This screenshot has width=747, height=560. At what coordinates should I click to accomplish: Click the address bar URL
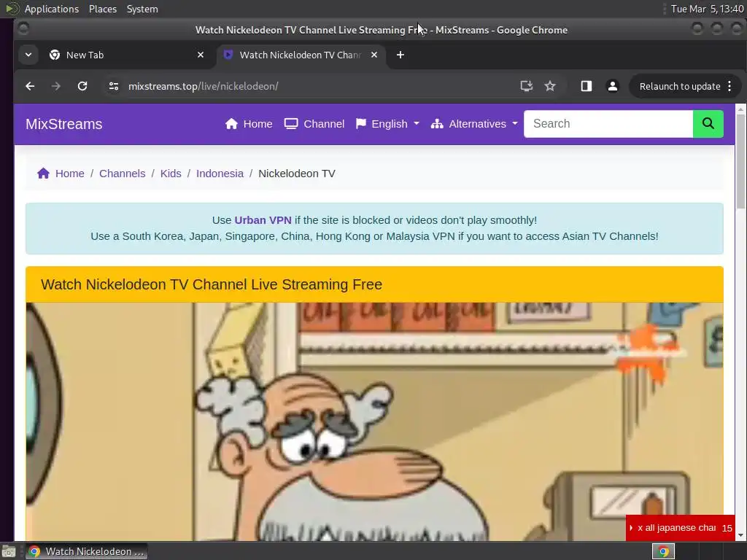click(203, 86)
